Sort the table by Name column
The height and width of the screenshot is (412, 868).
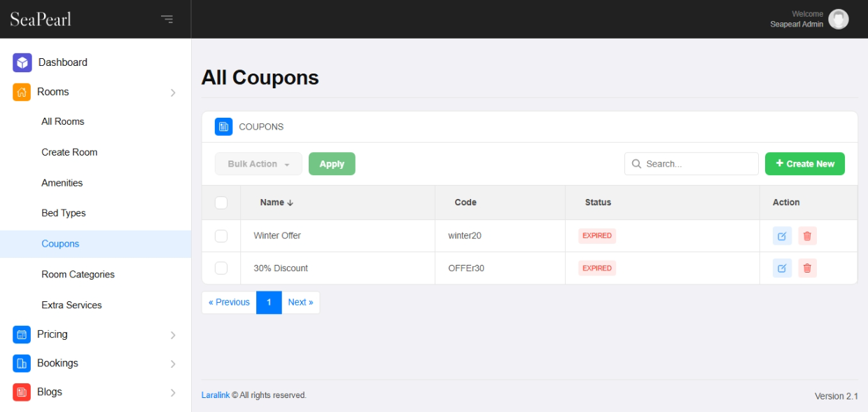coord(276,202)
